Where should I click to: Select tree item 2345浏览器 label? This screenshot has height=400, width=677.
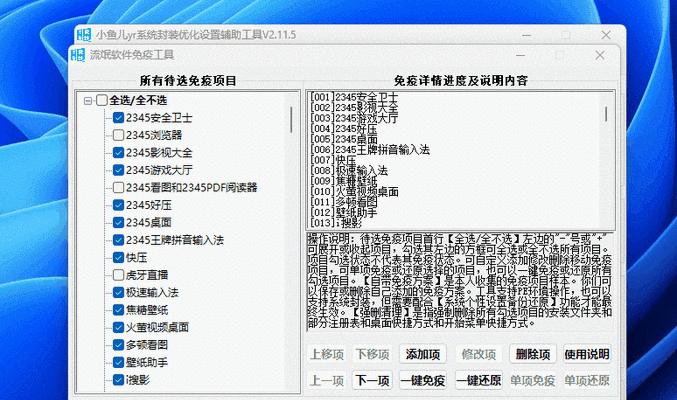pos(154,135)
